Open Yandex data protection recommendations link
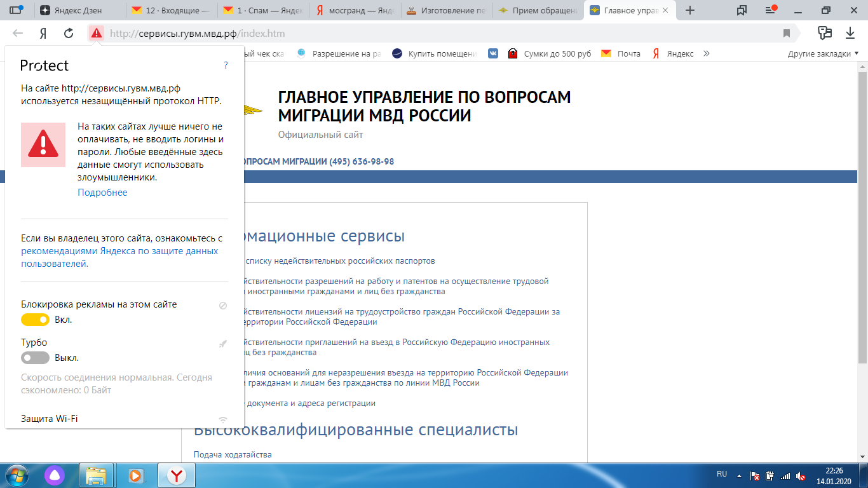This screenshot has width=868, height=488. point(119,251)
